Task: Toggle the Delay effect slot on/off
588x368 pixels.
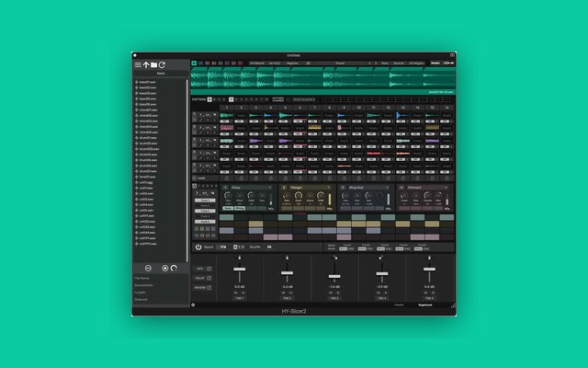Action: pos(225,188)
